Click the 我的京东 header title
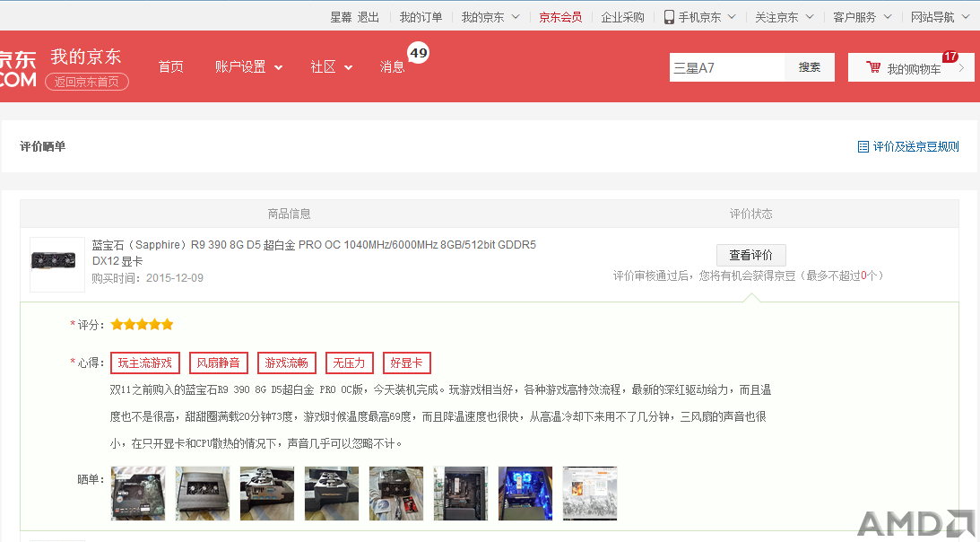The width and height of the screenshot is (980, 542). click(x=85, y=57)
